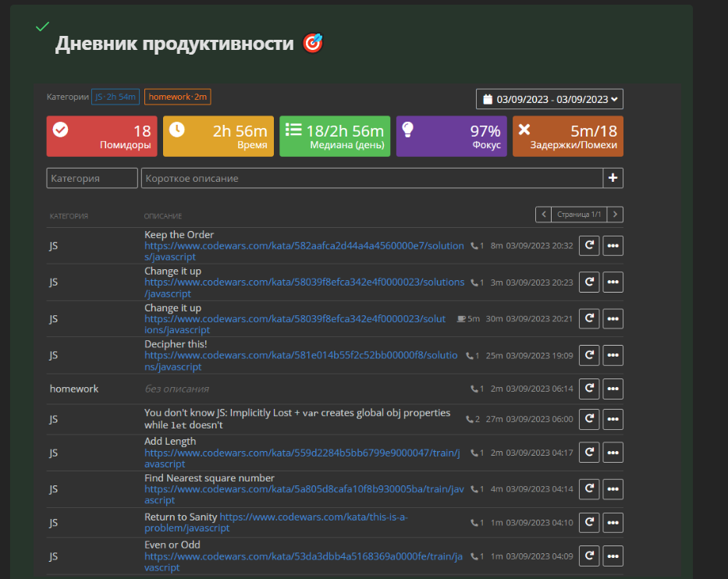Click restart icon on the homework row
Image resolution: width=728 pixels, height=579 pixels.
pyautogui.click(x=589, y=389)
